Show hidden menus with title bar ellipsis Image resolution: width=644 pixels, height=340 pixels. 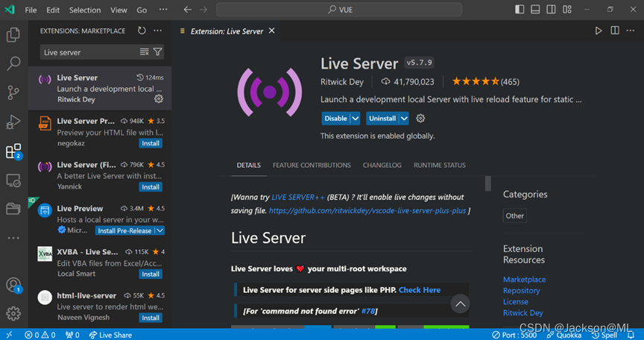(163, 10)
